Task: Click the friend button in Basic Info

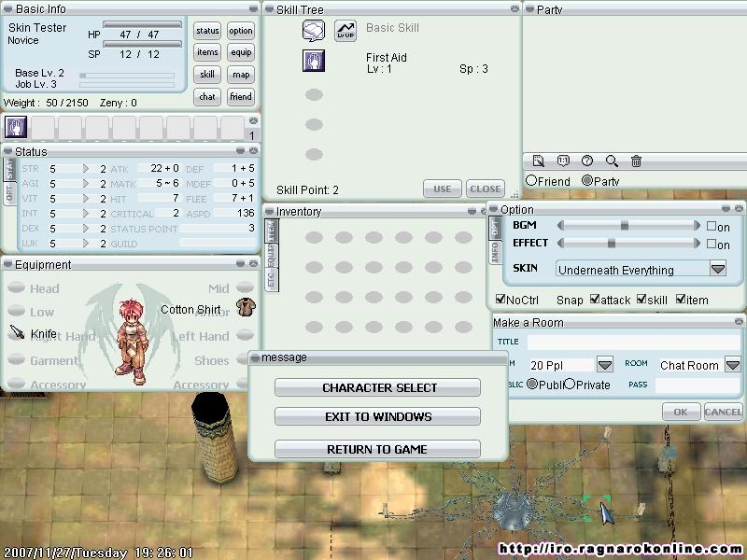Action: [x=241, y=97]
